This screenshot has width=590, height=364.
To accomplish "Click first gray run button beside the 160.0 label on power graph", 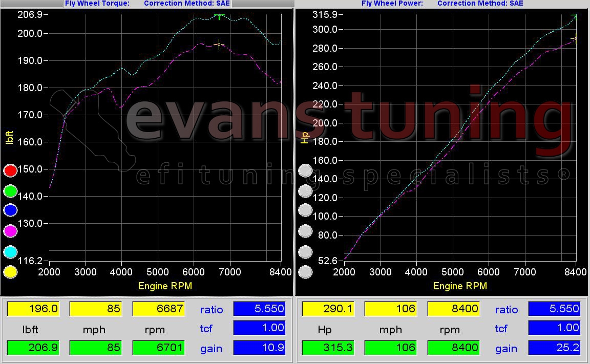I will click(305, 170).
